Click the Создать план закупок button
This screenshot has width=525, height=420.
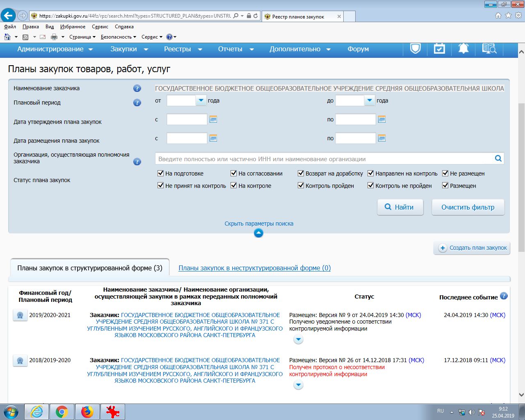pyautogui.click(x=472, y=248)
